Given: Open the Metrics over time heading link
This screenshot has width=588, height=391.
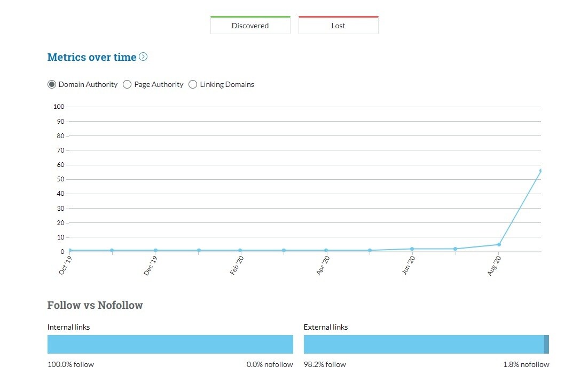Looking at the screenshot, I should pyautogui.click(x=92, y=57).
